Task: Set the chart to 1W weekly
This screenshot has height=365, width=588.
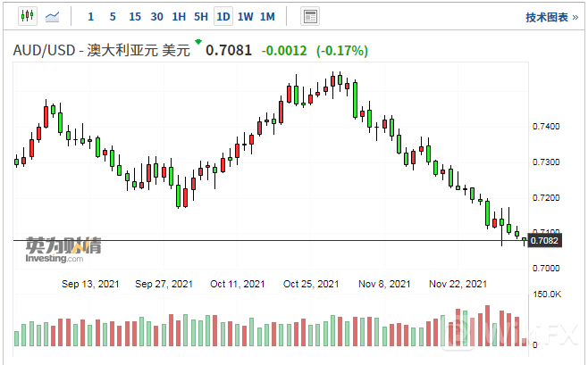Action: (245, 16)
